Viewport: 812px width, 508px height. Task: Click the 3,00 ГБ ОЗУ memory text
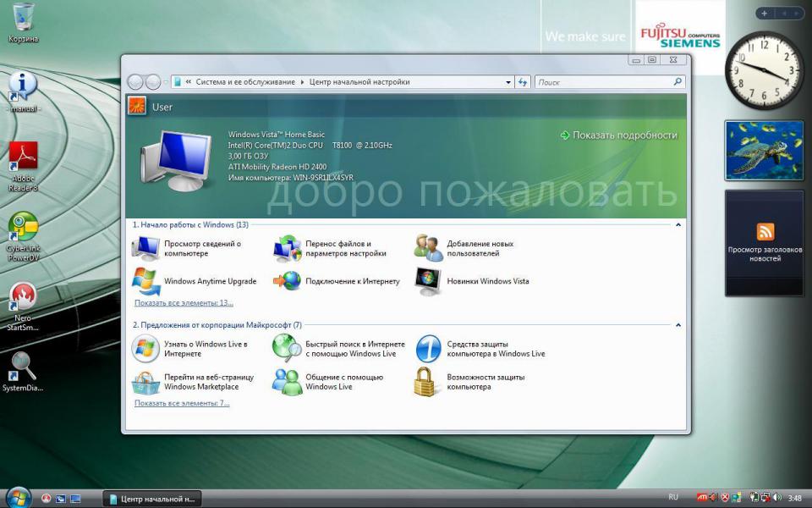tap(248, 156)
